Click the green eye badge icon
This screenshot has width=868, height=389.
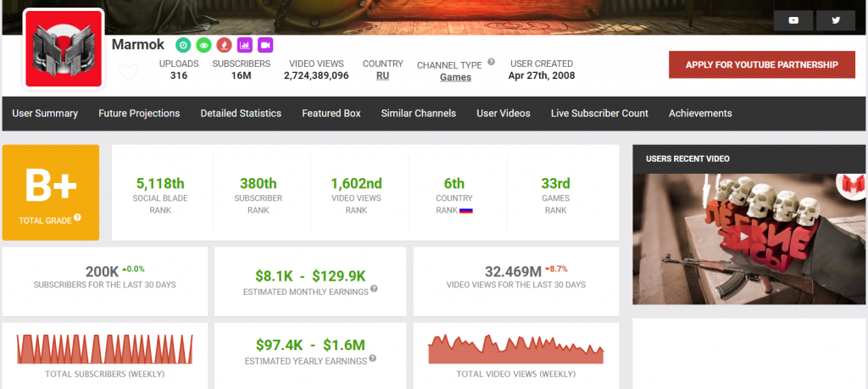point(203,44)
